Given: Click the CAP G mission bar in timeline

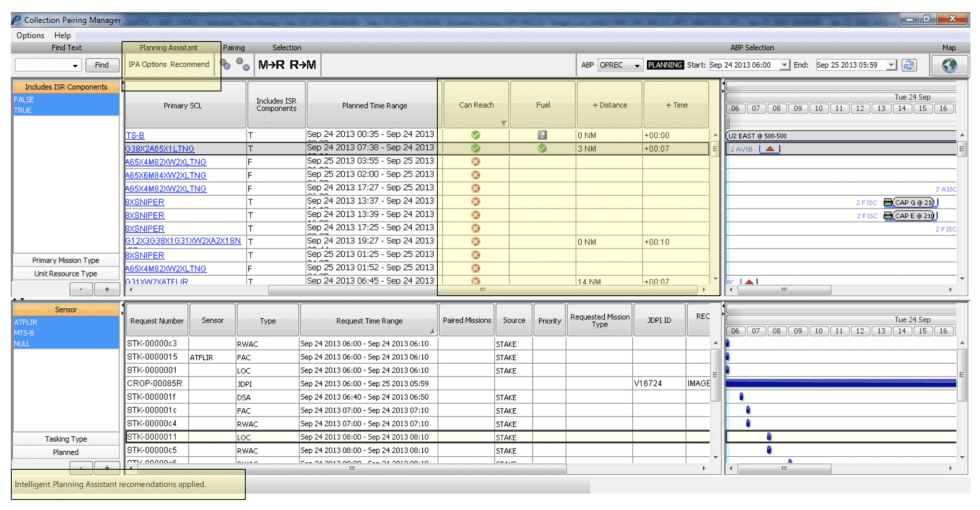Looking at the screenshot, I should coord(912,202).
